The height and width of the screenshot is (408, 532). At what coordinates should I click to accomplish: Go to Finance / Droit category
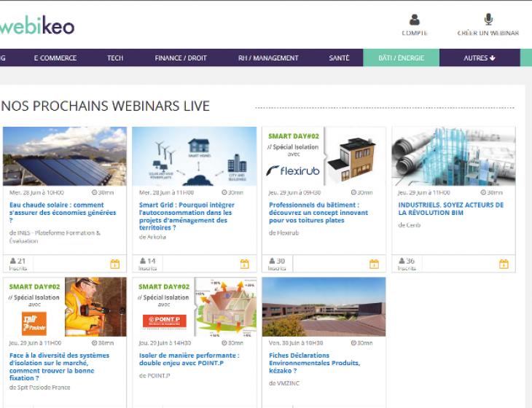click(x=181, y=58)
